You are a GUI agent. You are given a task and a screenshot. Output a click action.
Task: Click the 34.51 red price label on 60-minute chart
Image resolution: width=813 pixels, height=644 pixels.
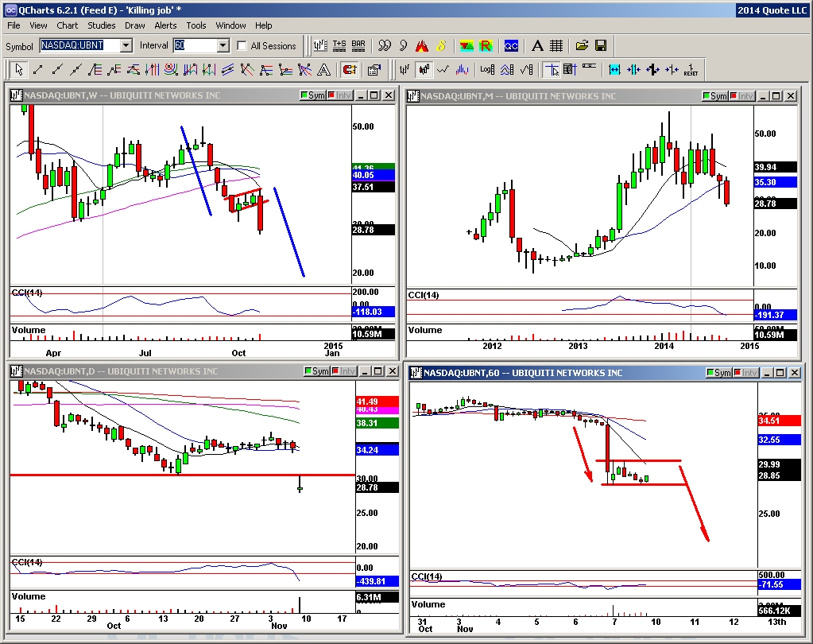(779, 421)
